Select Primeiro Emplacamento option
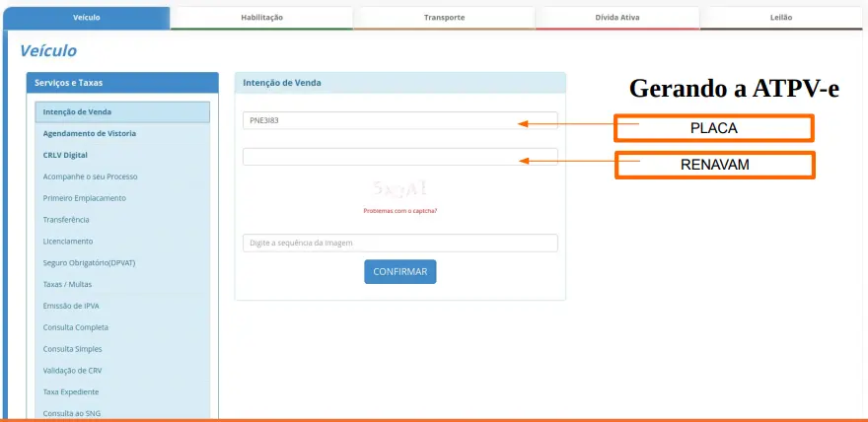Image resolution: width=868 pixels, height=422 pixels. (x=84, y=198)
